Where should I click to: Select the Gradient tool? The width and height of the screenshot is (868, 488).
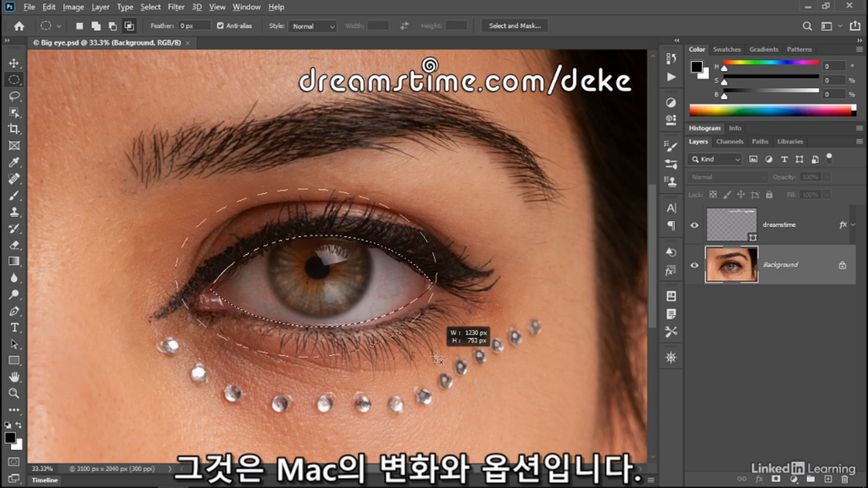14,261
